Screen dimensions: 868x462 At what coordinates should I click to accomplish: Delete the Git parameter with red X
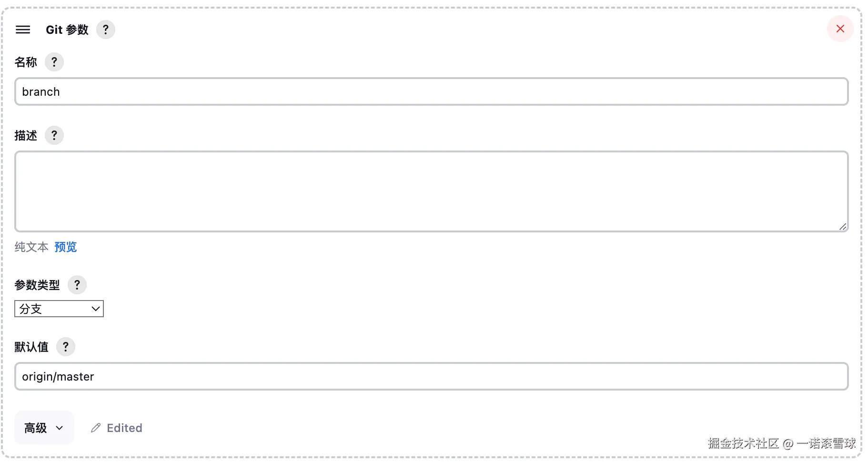[x=840, y=29]
